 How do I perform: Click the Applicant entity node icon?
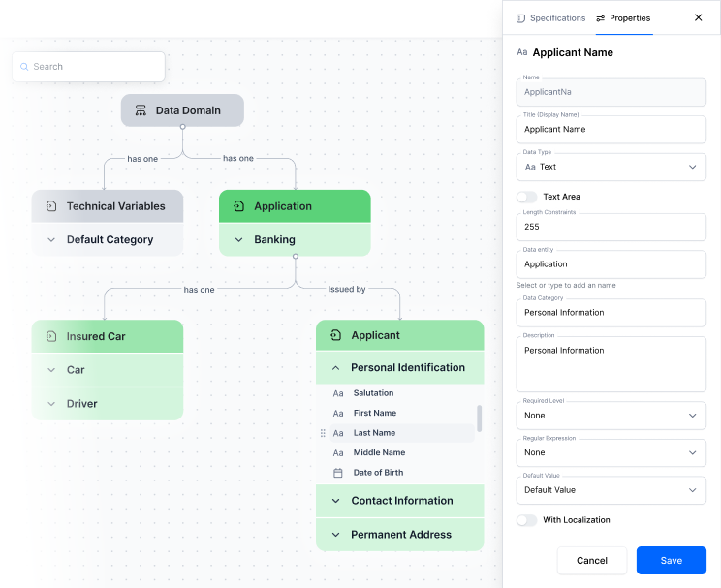click(x=335, y=335)
